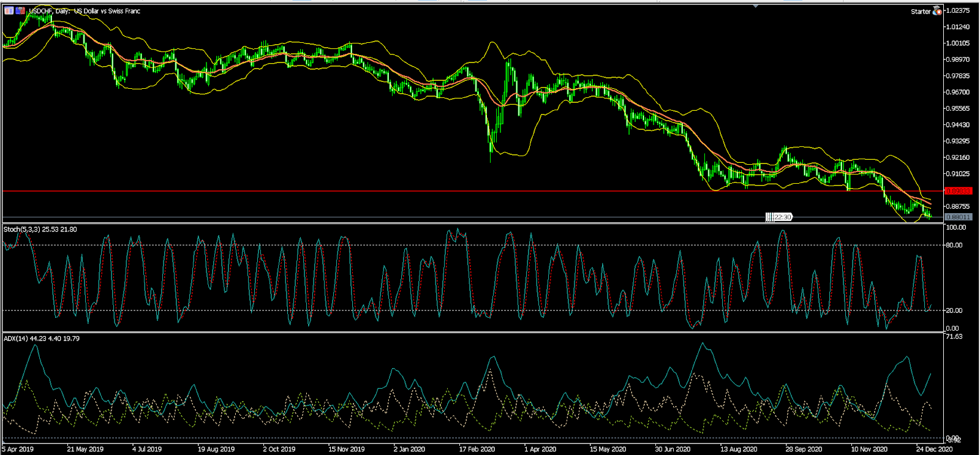Click the Starter expert advisor icon
This screenshot has height=455, width=980.
937,11
